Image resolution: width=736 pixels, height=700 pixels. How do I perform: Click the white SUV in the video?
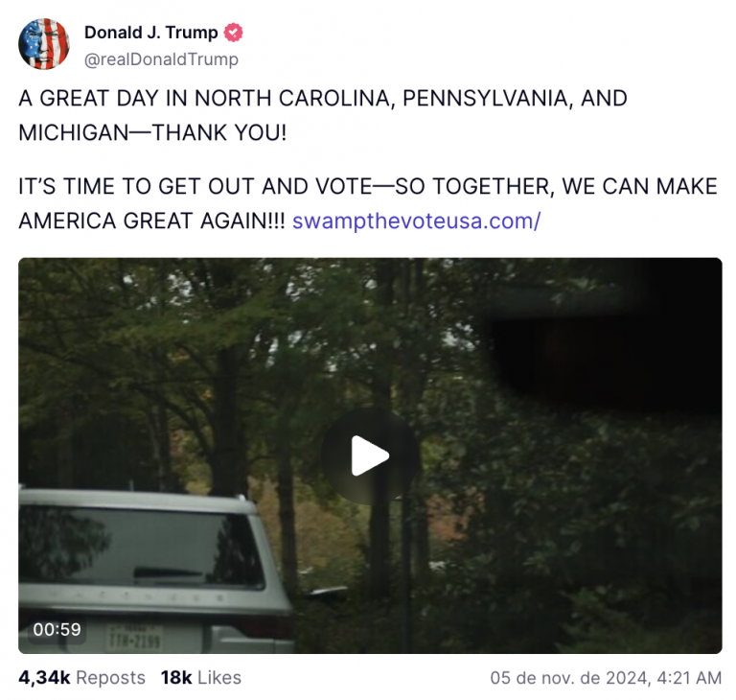155,571
